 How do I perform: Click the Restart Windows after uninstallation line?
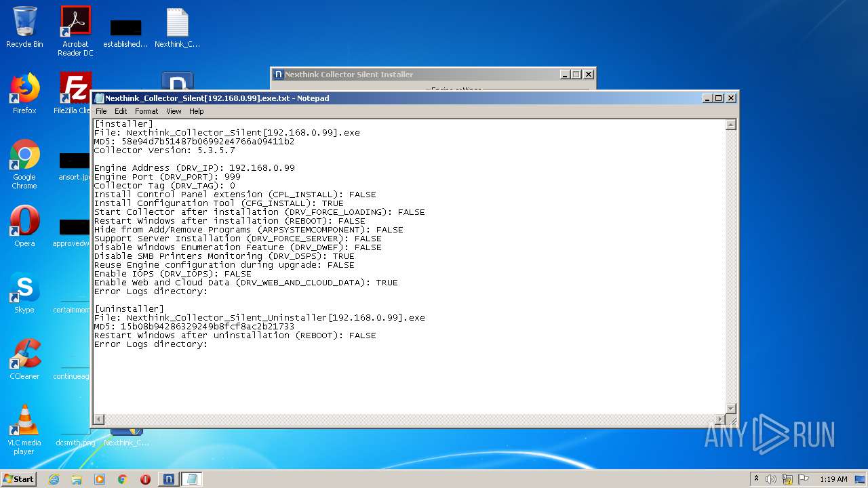point(235,335)
